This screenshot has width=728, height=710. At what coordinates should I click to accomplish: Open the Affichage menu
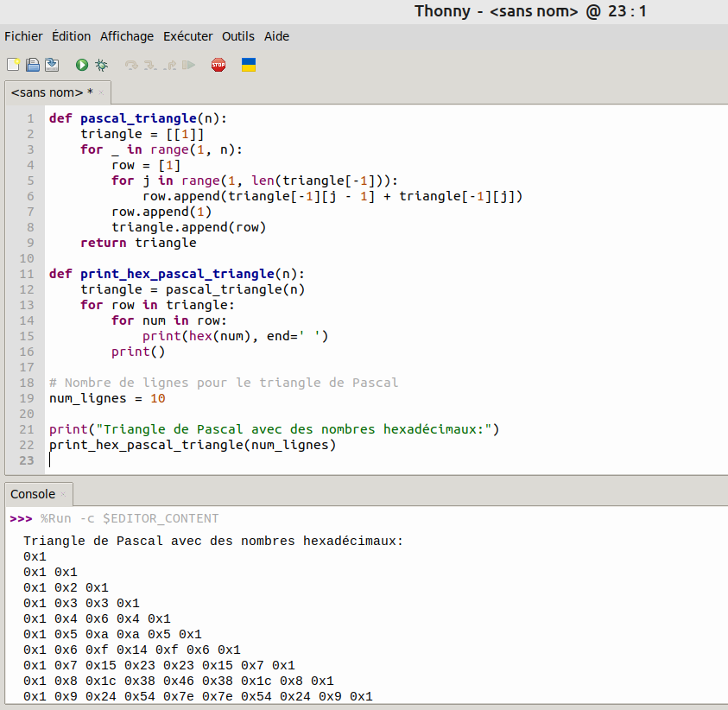(126, 36)
